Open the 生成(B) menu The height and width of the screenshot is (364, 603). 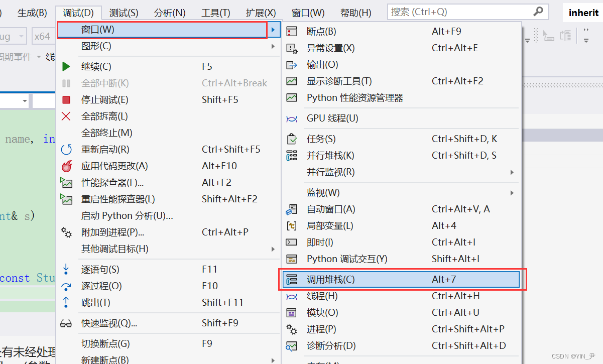[32, 13]
